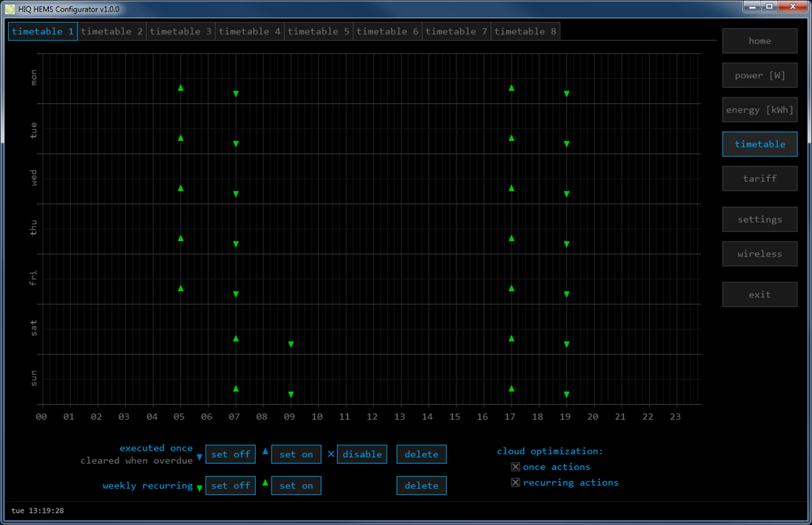Click Wednesday 19:00 switch-off marker
The height and width of the screenshot is (525, 812).
click(567, 194)
